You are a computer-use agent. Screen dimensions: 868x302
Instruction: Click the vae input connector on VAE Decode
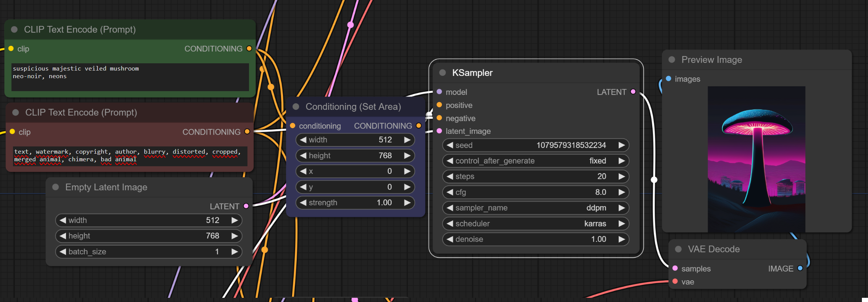(675, 282)
